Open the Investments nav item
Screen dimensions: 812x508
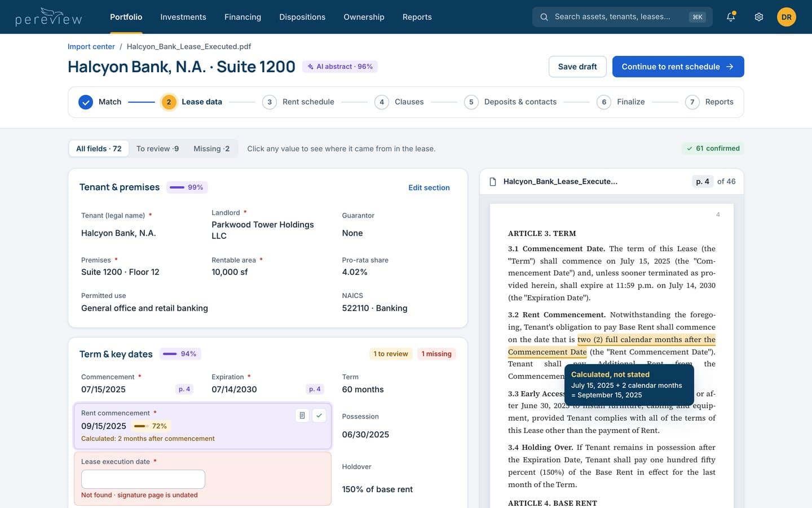(183, 17)
